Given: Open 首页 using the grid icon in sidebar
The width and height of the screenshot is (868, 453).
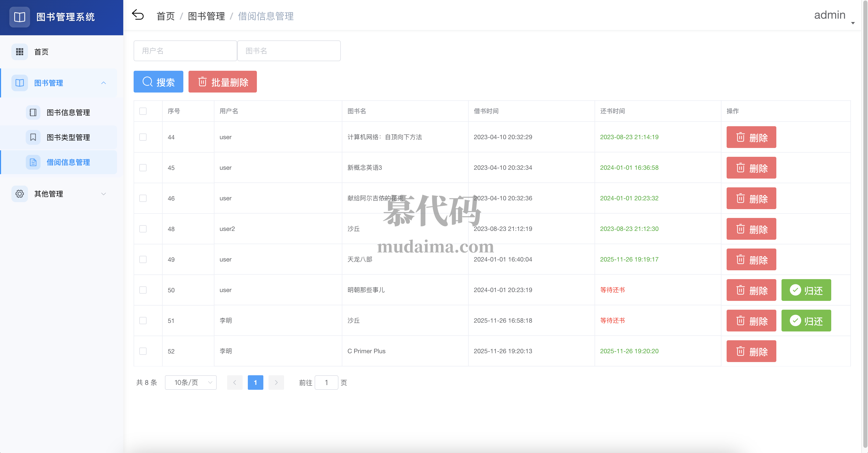Looking at the screenshot, I should tap(19, 52).
